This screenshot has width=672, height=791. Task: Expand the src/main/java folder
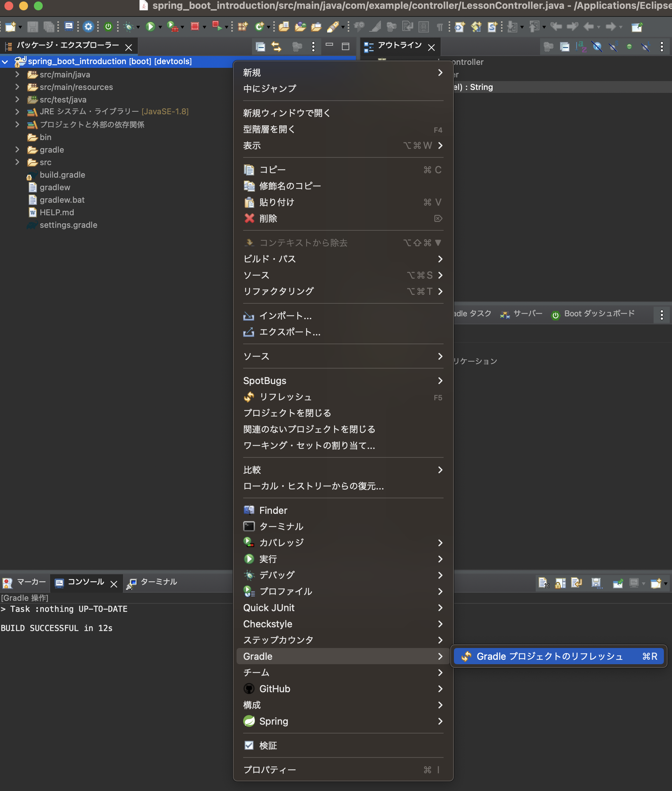point(18,74)
